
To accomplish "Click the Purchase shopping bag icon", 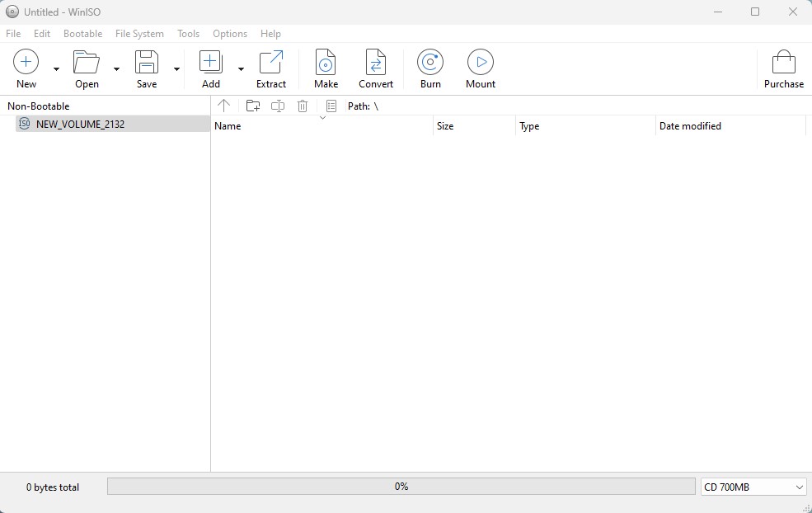I will pyautogui.click(x=783, y=62).
